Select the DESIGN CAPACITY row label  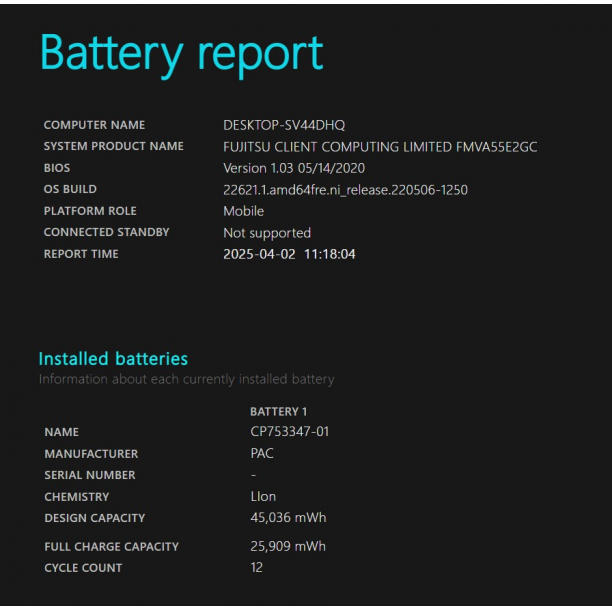click(95, 518)
